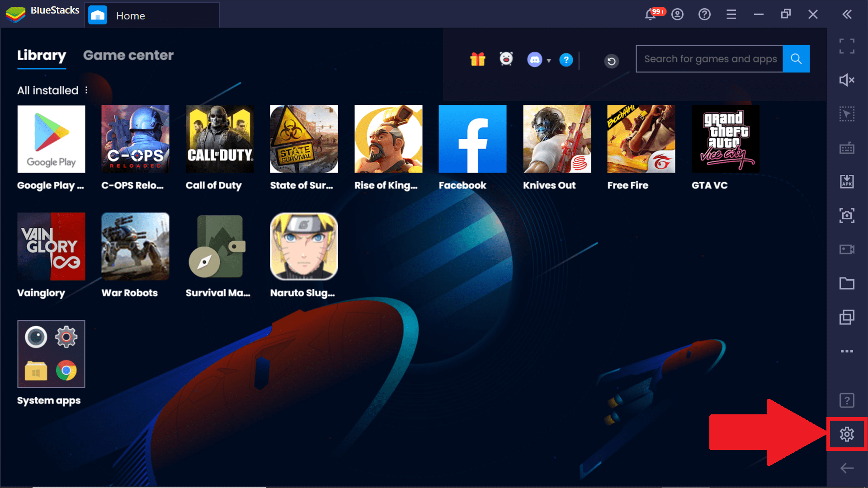
Task: Select the Library tab
Action: click(42, 55)
